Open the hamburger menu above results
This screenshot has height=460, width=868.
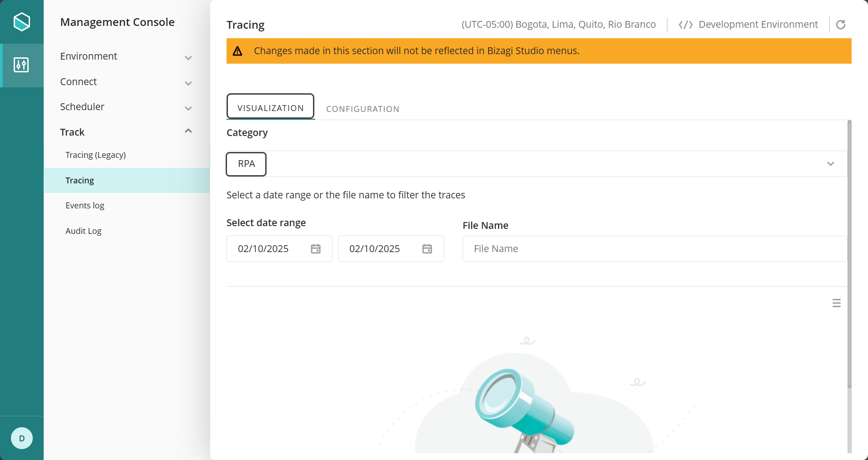coord(836,303)
